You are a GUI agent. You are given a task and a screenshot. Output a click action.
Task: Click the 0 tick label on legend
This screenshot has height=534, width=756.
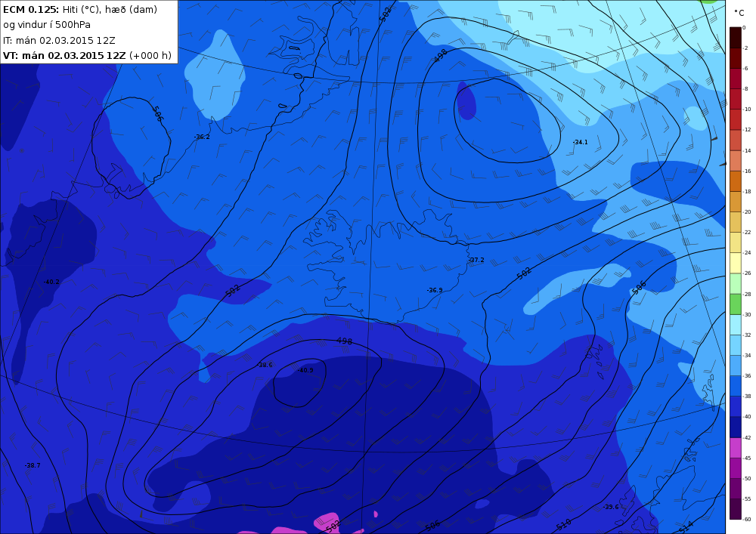tap(744, 27)
